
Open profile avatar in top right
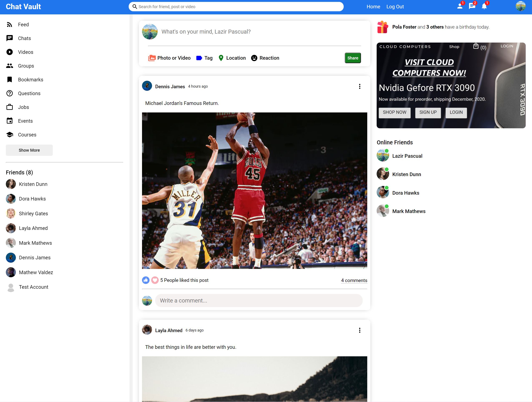[x=521, y=6]
